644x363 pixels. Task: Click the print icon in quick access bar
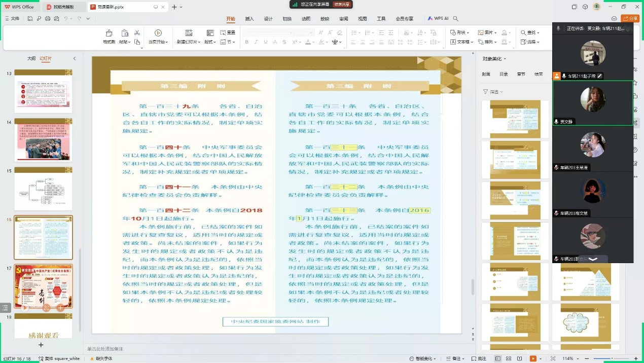(48, 19)
